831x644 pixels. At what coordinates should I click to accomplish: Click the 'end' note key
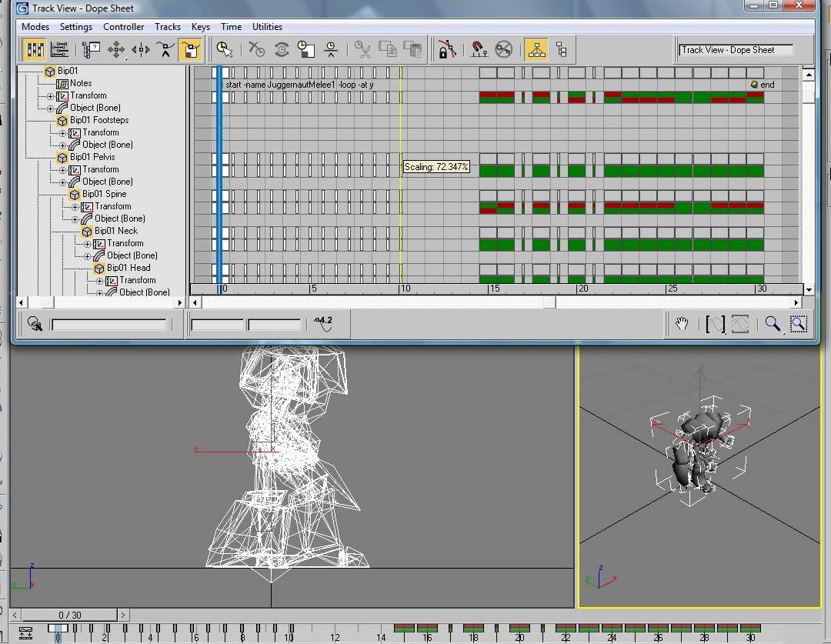tap(754, 84)
